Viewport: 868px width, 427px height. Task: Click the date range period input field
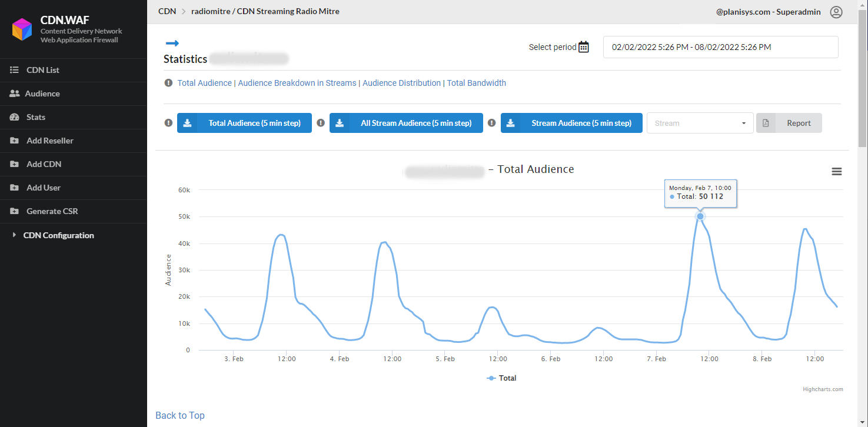coord(721,47)
